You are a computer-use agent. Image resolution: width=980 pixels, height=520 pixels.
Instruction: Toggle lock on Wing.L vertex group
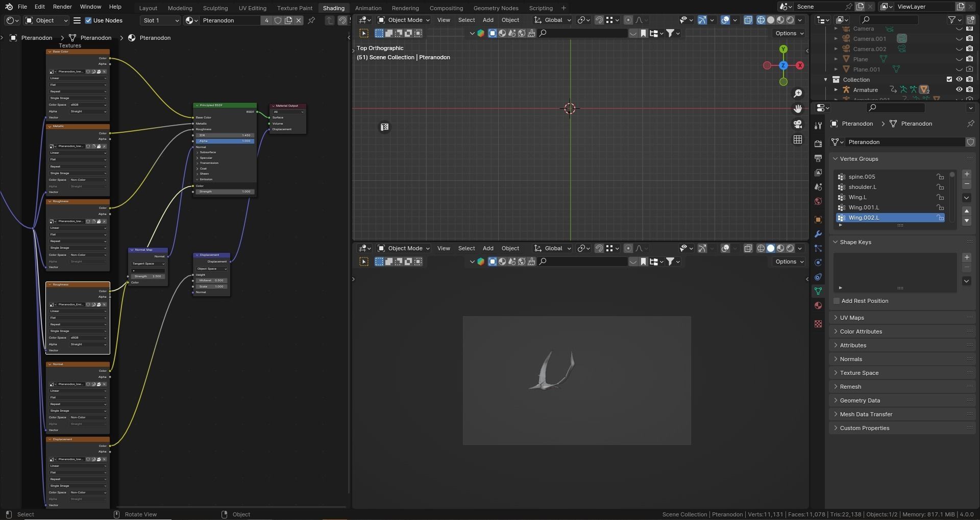point(940,197)
